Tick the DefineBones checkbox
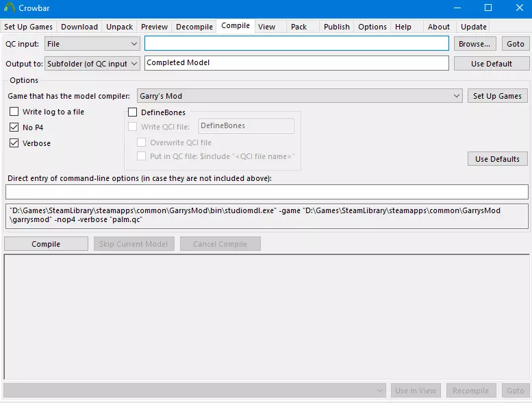532x403 pixels. (x=133, y=112)
